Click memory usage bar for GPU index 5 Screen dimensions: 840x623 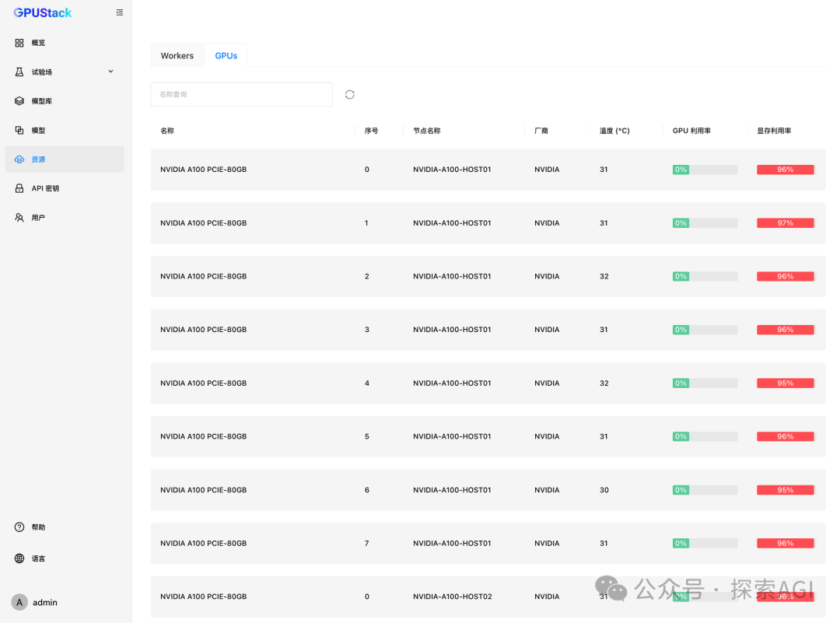click(x=786, y=437)
